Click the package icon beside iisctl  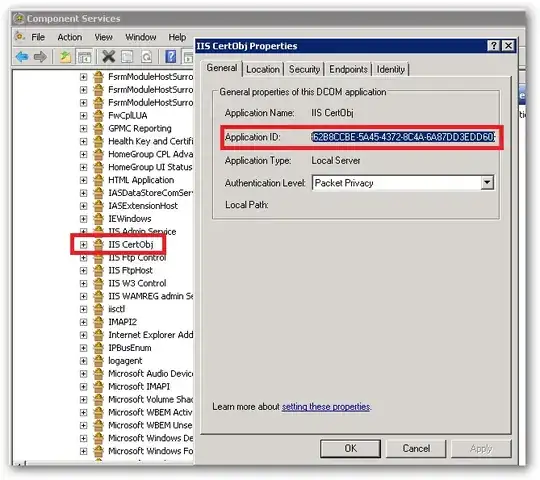[98, 309]
